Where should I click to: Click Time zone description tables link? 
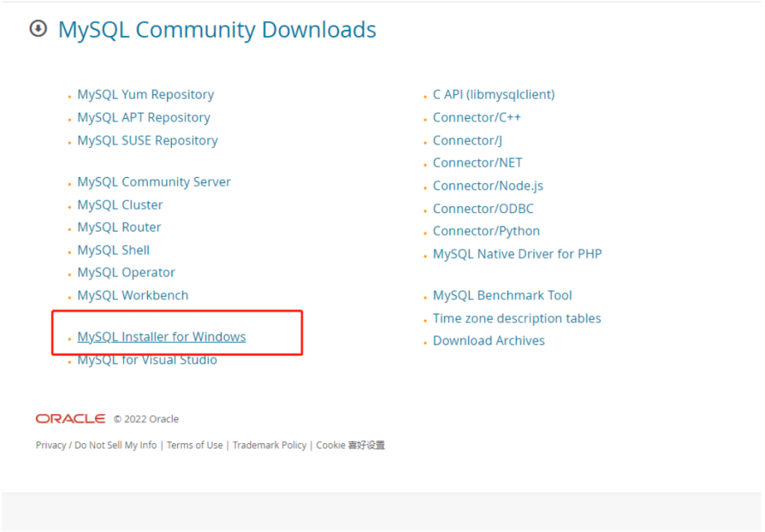[x=517, y=318]
